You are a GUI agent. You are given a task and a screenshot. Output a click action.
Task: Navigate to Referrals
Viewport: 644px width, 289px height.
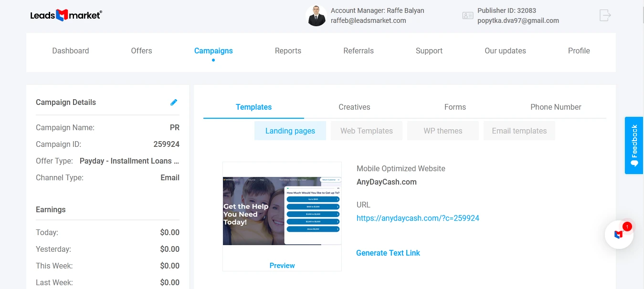tap(359, 51)
